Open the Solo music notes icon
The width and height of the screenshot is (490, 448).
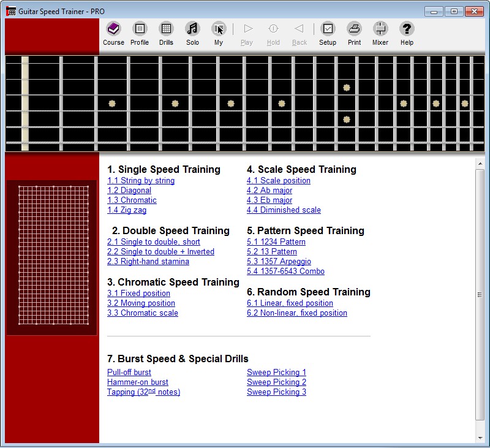point(192,29)
